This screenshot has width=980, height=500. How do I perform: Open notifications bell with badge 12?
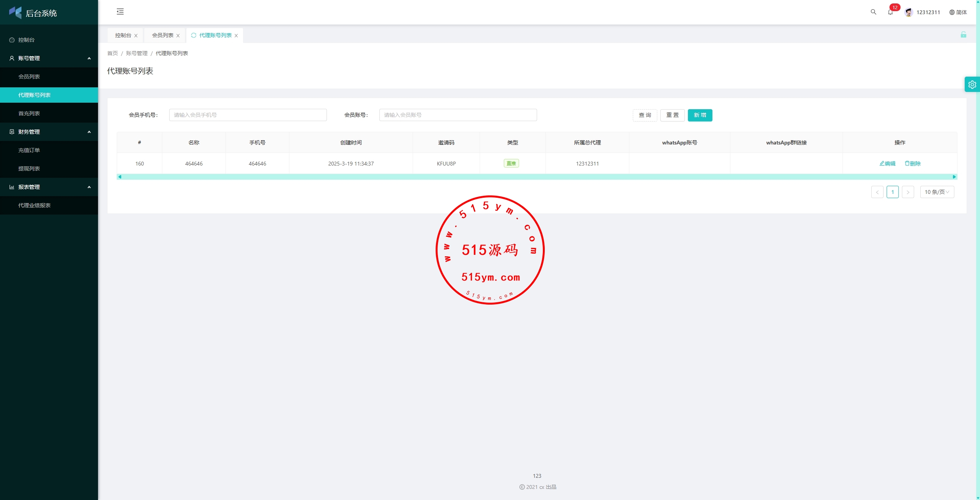(x=890, y=12)
